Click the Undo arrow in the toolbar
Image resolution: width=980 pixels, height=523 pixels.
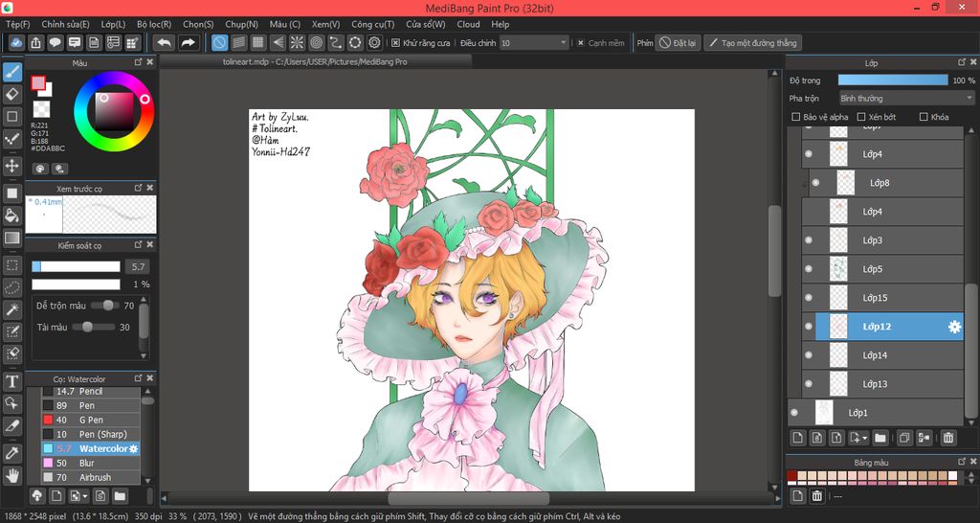pos(164,42)
